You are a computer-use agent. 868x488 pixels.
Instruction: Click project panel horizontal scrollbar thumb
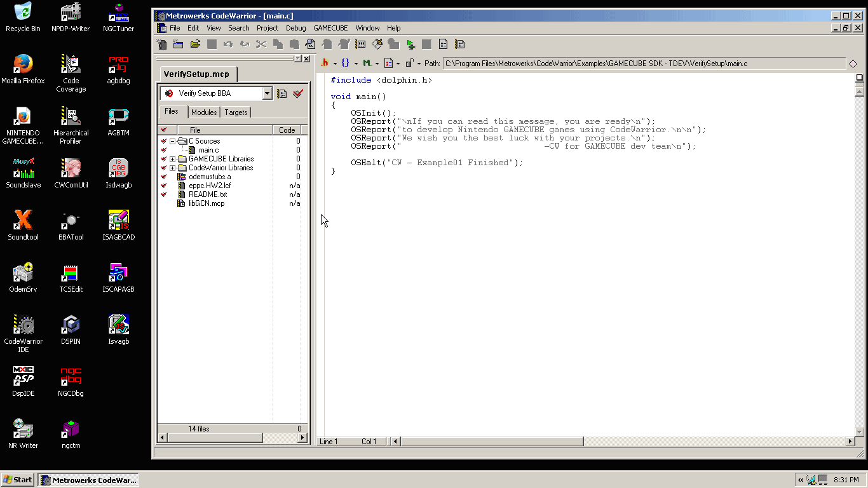click(215, 438)
